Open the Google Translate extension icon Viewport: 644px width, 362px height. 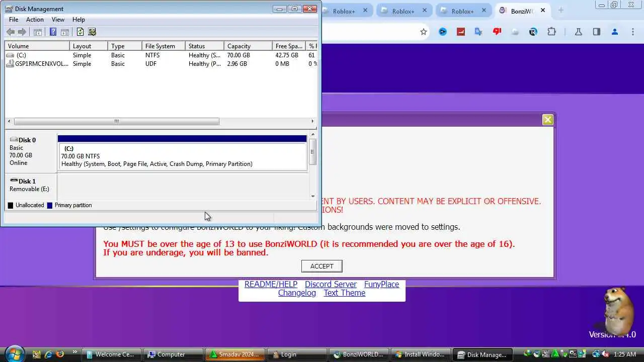478,32
